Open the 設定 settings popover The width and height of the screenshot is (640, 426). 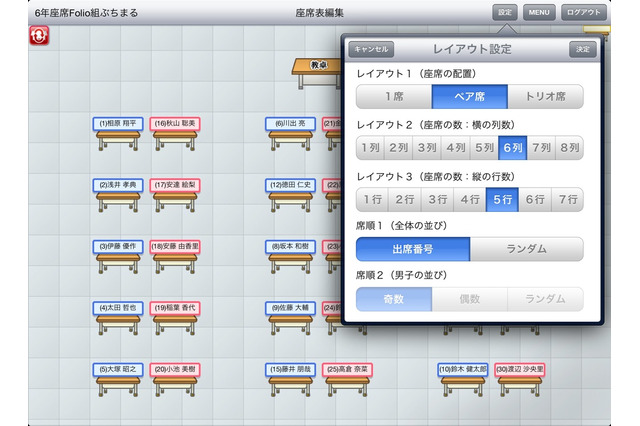click(505, 12)
